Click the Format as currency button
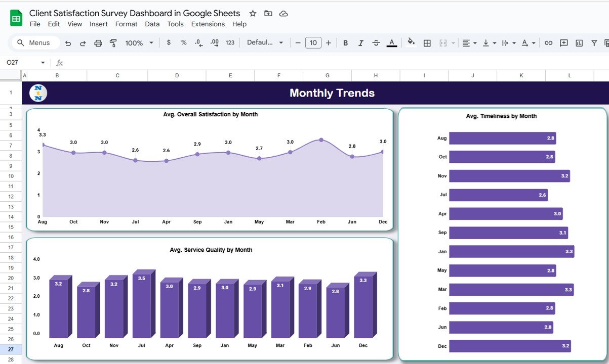The height and width of the screenshot is (364, 609). (x=169, y=43)
